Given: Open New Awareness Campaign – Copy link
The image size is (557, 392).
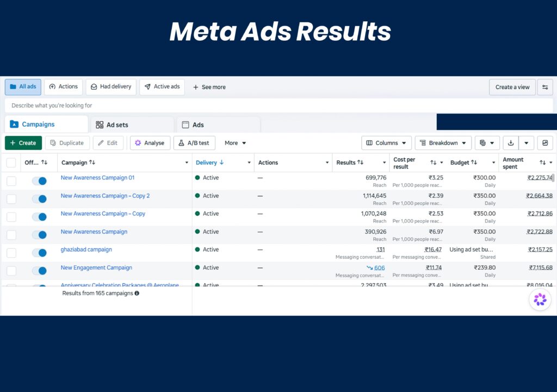Looking at the screenshot, I should pyautogui.click(x=103, y=214).
